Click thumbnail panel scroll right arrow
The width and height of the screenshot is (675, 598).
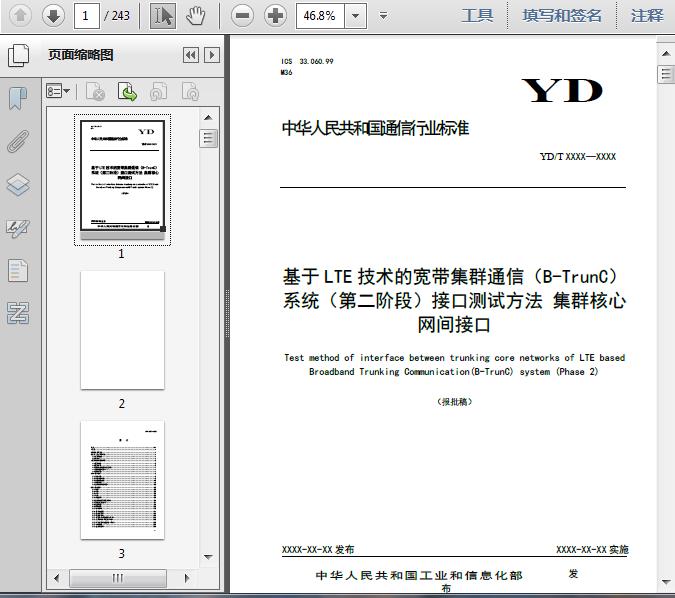pos(187,578)
